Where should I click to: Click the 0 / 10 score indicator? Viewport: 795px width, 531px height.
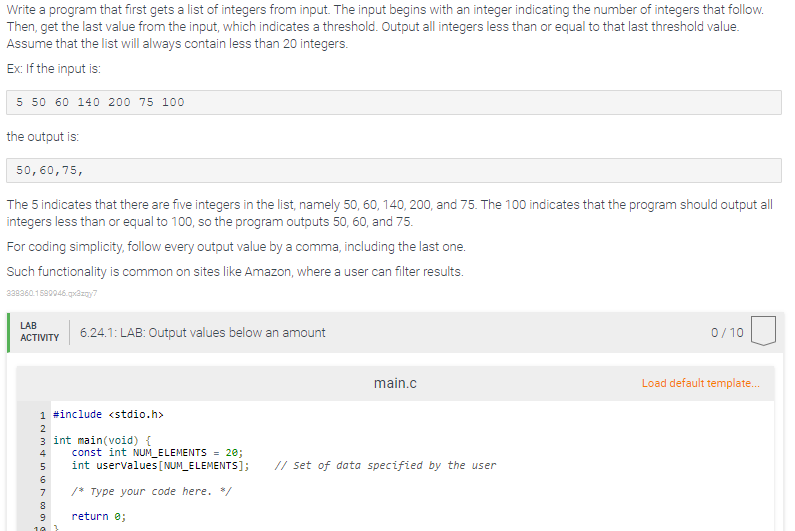[727, 333]
